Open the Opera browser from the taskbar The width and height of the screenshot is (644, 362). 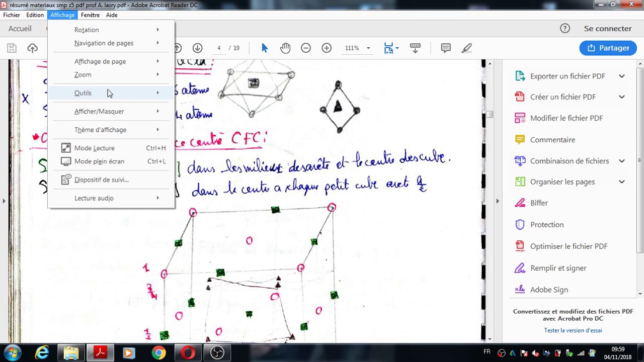click(x=188, y=353)
